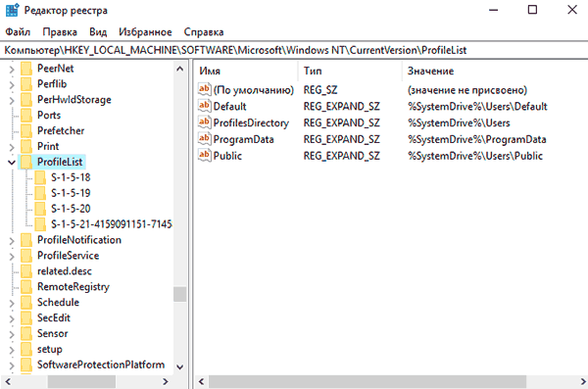Click the ProgramData value string icon
This screenshot has height=389, width=588.
coord(205,139)
